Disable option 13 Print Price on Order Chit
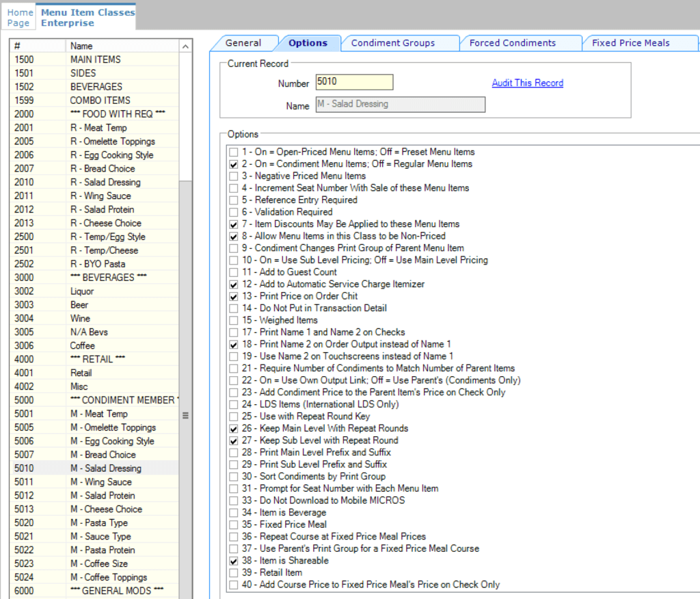 234,297
